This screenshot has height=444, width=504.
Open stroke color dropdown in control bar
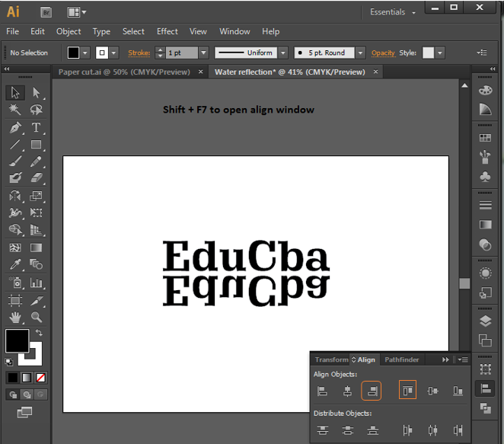click(x=113, y=53)
